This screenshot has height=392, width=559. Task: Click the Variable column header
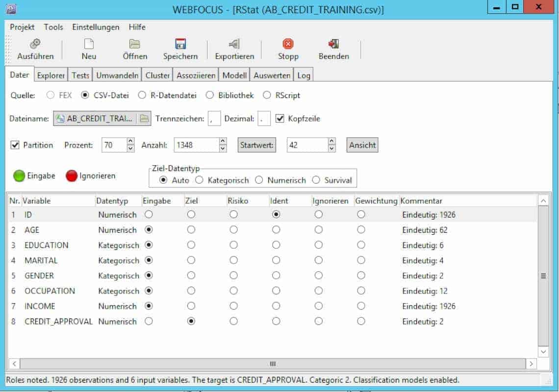(58, 201)
